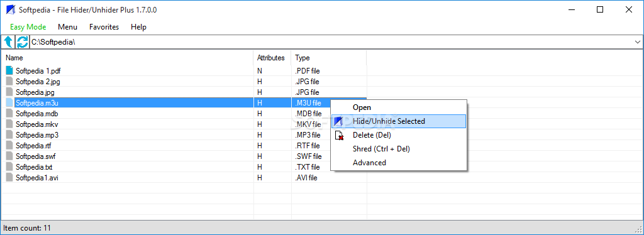Choose Hide/Unhide Selected in the context menu
This screenshot has height=235, width=644.
(399, 121)
